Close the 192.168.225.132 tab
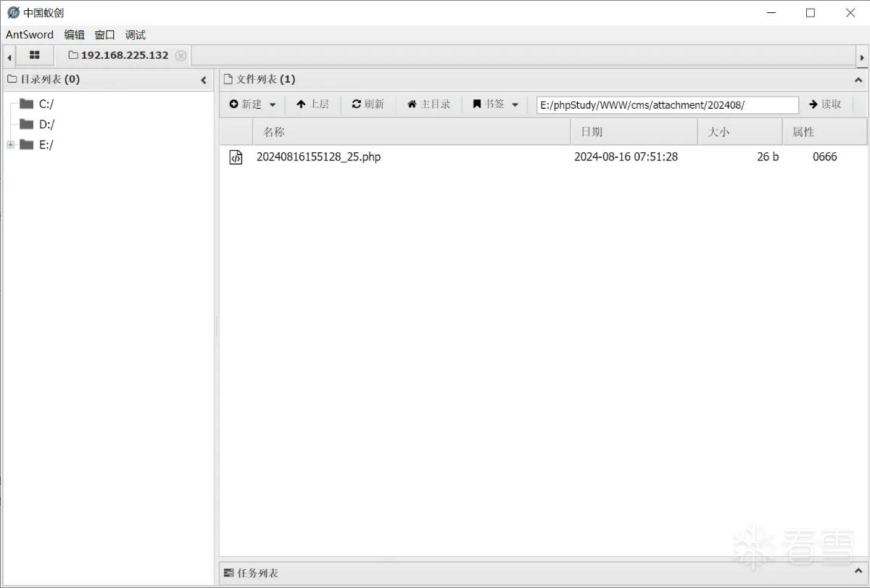Viewport: 870px width, 588px height. (181, 56)
